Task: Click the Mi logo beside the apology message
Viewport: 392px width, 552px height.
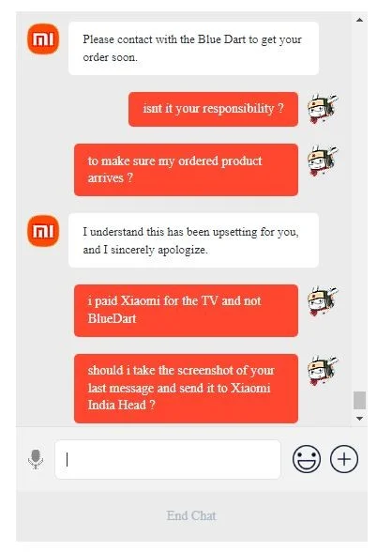Action: (43, 231)
